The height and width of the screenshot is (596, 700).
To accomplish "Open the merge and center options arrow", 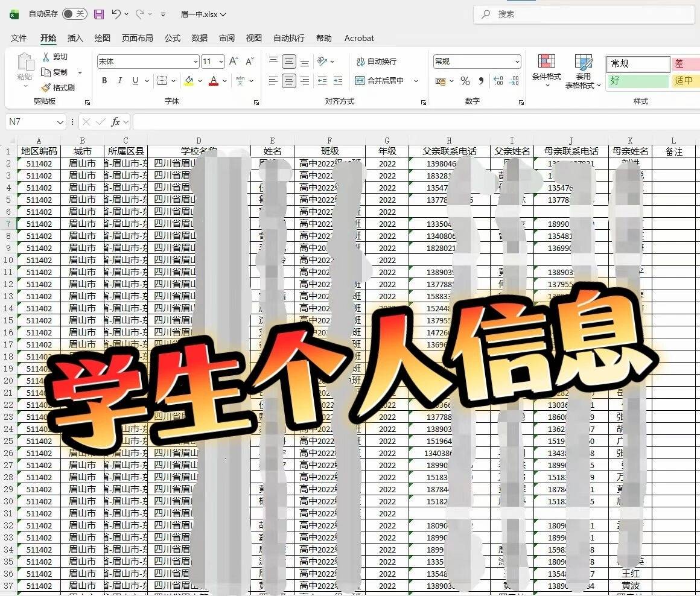I will 416,81.
